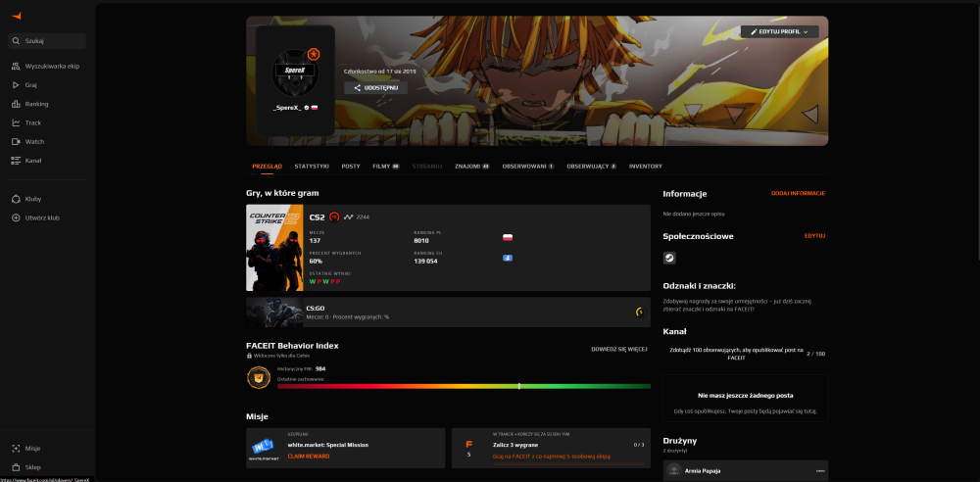Viewport: 980px width, 482px height.
Task: Click the Watch camera icon in sidebar
Action: click(x=17, y=141)
